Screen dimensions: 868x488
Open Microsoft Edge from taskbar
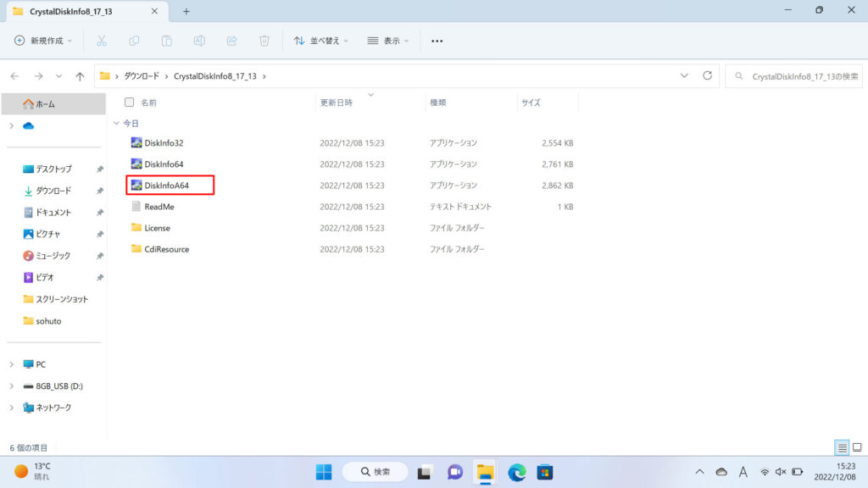click(516, 473)
